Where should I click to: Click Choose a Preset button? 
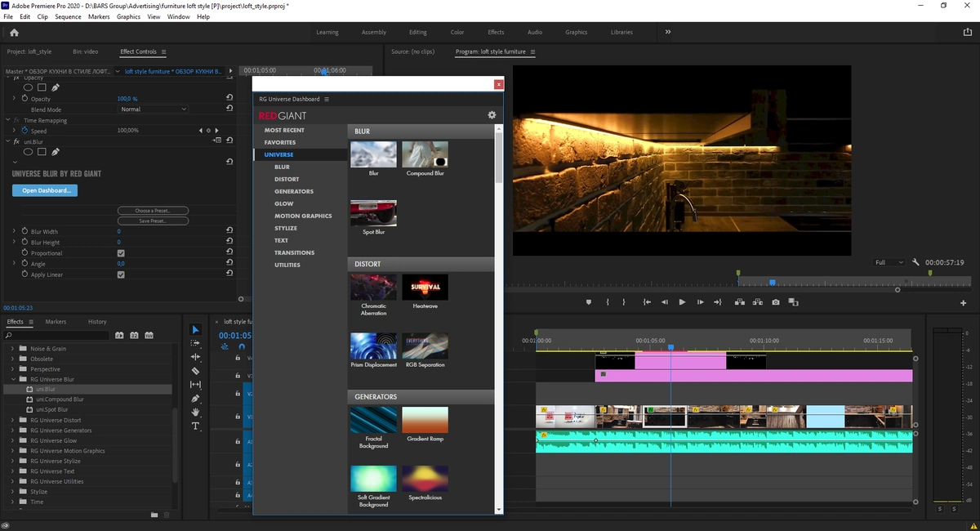[153, 211]
